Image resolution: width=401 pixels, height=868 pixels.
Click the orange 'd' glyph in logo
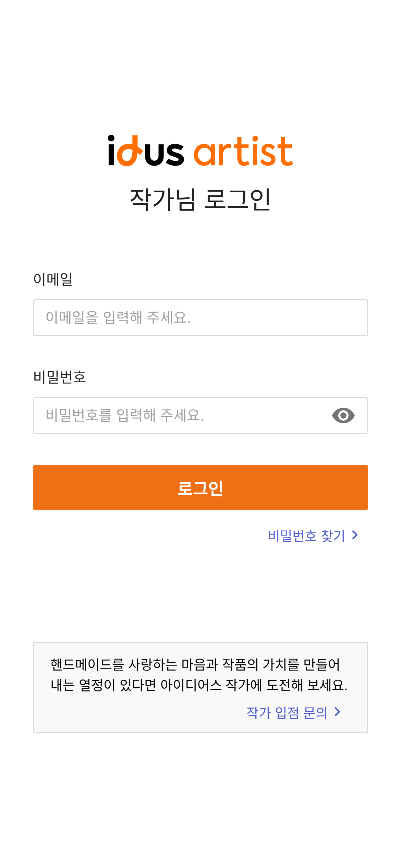pos(130,151)
